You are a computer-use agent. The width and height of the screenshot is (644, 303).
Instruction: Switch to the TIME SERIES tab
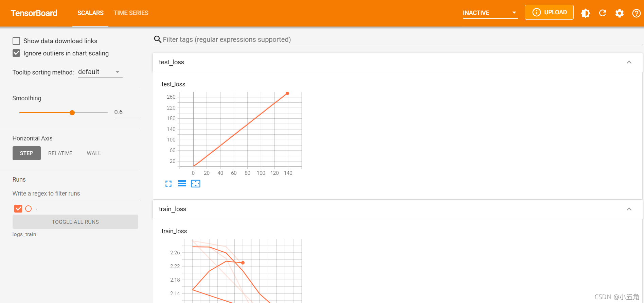tap(131, 13)
